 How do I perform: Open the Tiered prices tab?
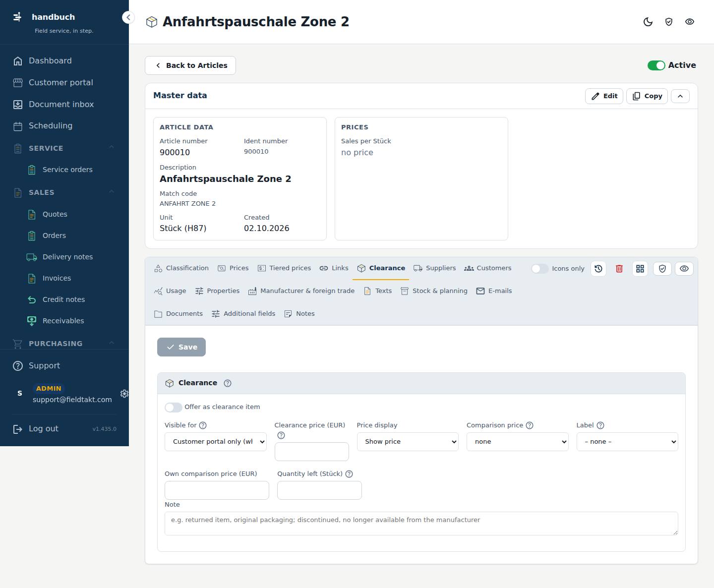click(x=284, y=268)
